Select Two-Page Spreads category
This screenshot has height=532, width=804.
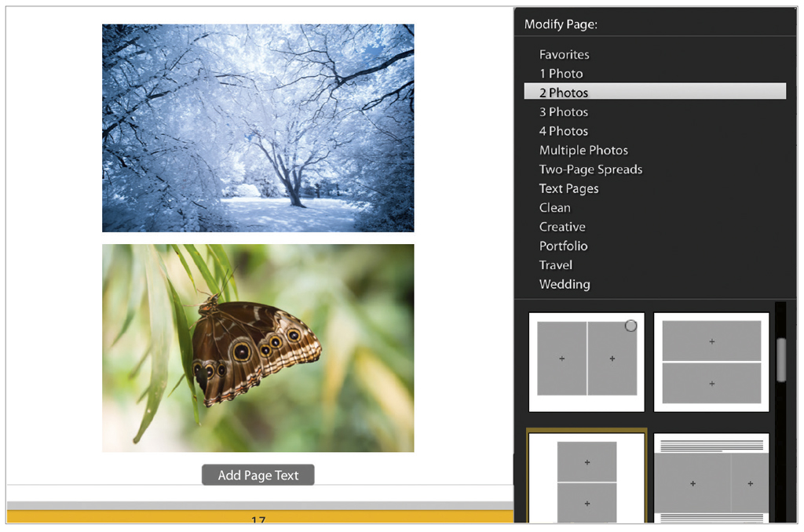click(590, 169)
